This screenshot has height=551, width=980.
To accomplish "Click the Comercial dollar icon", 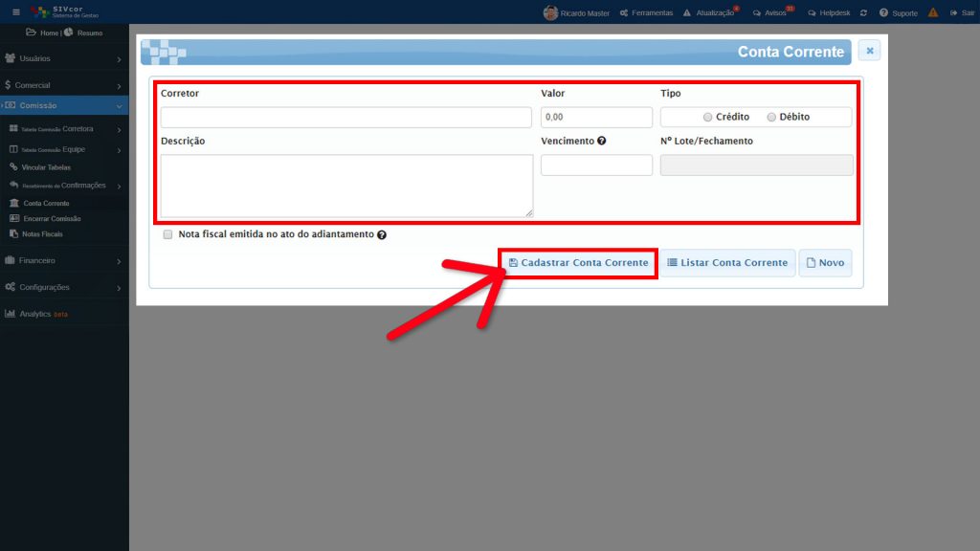I will pos(8,85).
